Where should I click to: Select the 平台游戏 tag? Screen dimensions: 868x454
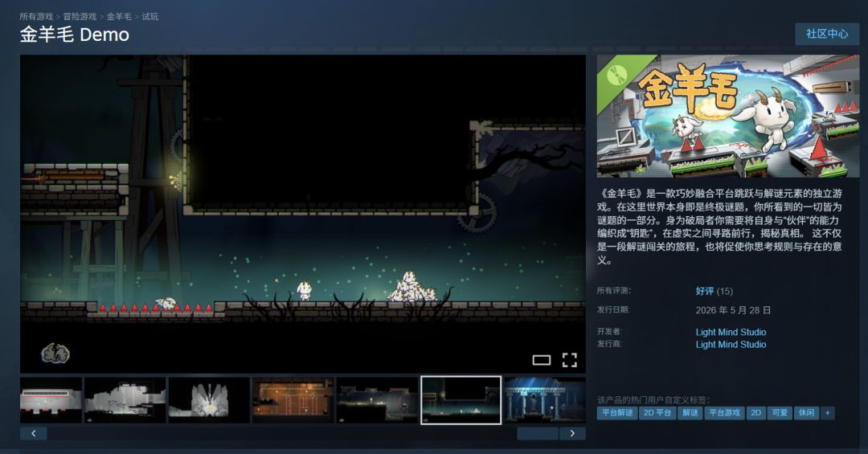pyautogui.click(x=724, y=413)
